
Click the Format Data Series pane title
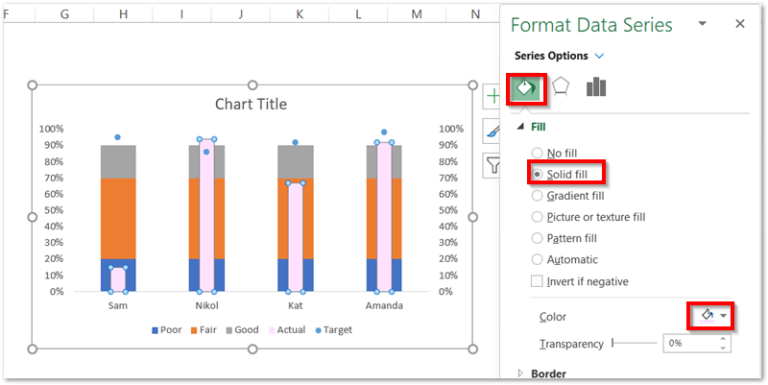pyautogui.click(x=591, y=24)
